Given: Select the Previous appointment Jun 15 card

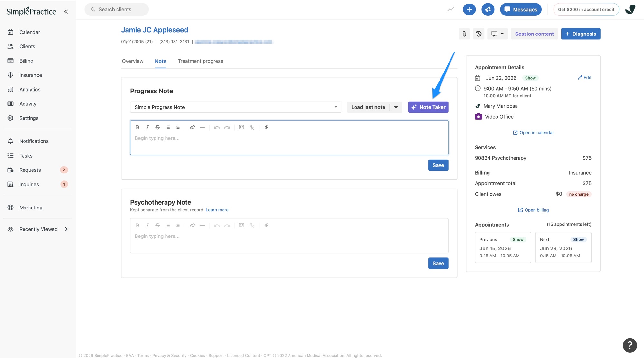Looking at the screenshot, I should 503,247.
